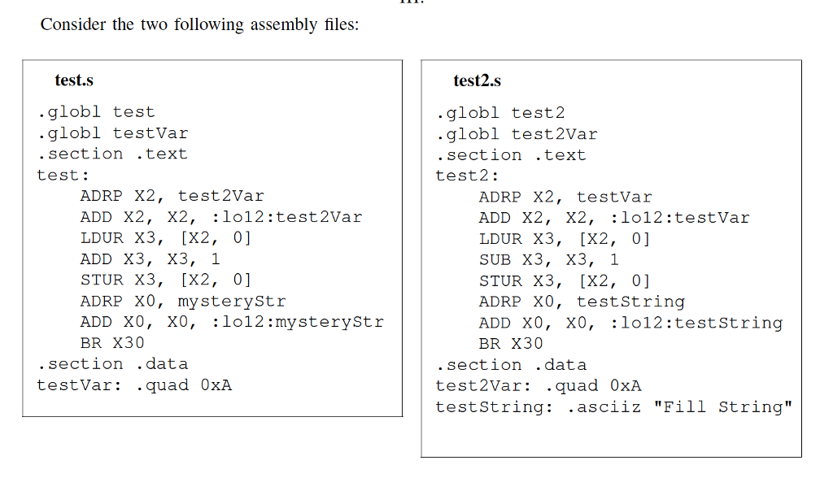The width and height of the screenshot is (833, 504).
Task: Click the 'BR X30' line in test2.s
Action: pyautogui.click(x=510, y=344)
